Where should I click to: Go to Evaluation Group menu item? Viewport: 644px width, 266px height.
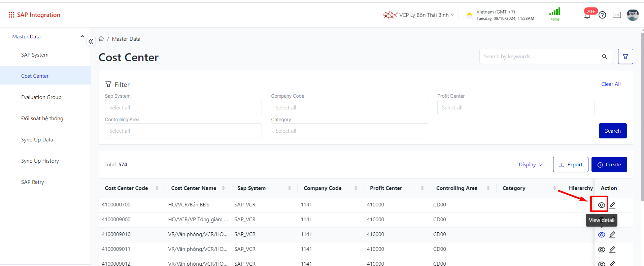point(41,97)
